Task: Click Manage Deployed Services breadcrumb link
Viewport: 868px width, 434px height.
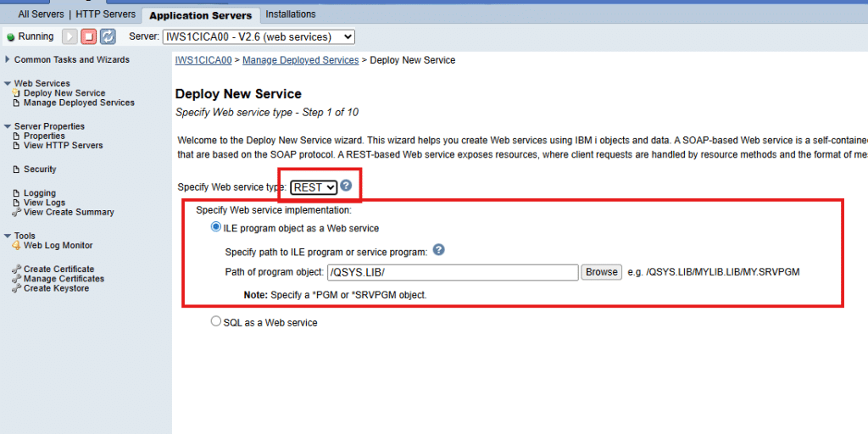Action: 301,60
